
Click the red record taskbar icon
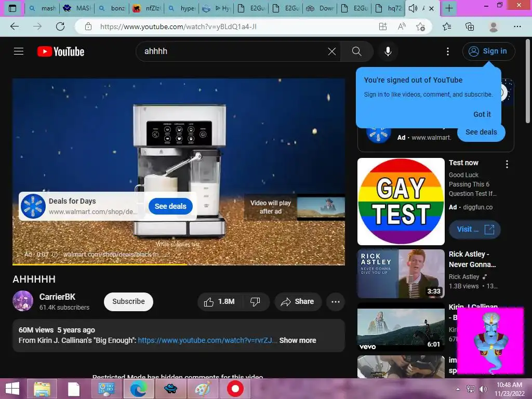click(235, 389)
